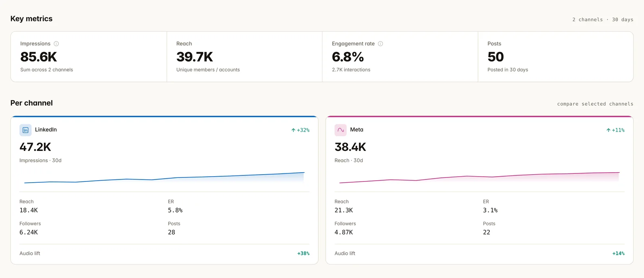The width and height of the screenshot is (644, 278).
Task: Select the 50 Posts value
Action: [x=495, y=57]
